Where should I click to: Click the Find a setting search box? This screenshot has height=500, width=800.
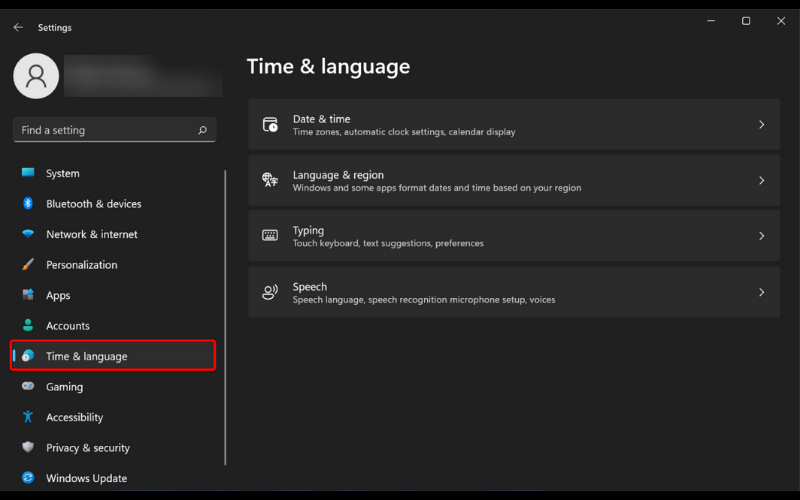[x=105, y=130]
